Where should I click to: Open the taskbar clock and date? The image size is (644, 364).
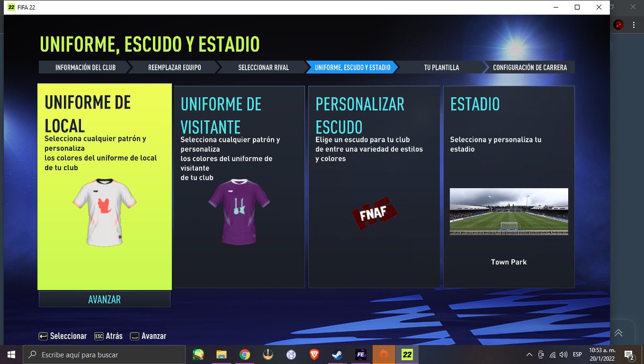pyautogui.click(x=602, y=354)
